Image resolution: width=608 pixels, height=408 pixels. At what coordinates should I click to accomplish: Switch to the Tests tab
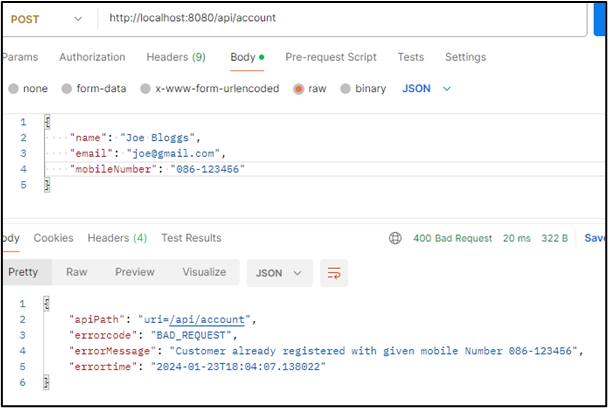411,57
